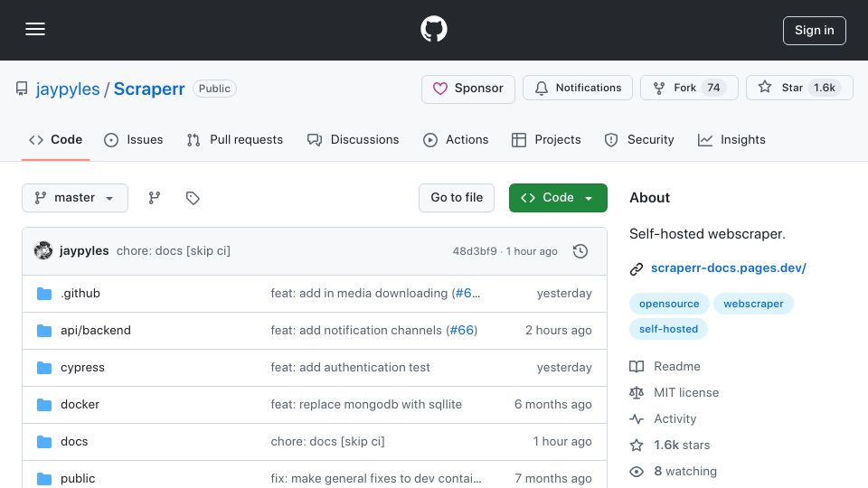Go to GitHub homepage via Octocat logo
Image resolution: width=868 pixels, height=488 pixels.
point(433,29)
